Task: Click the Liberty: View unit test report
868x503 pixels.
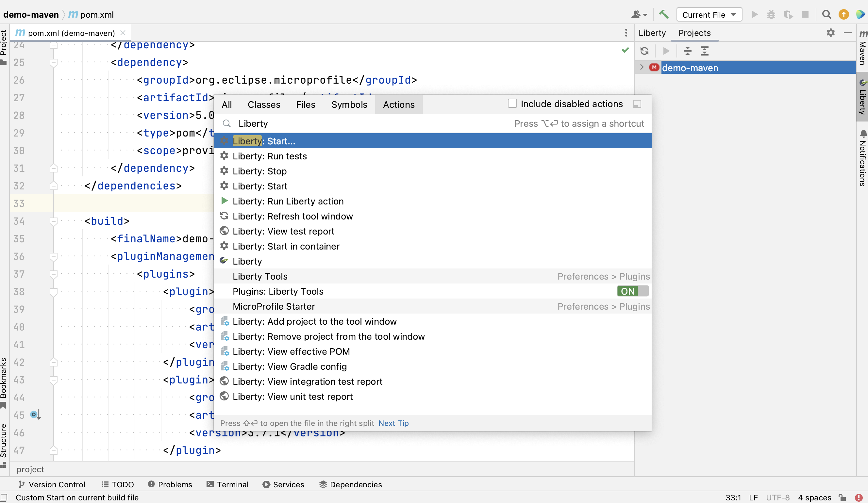Action: pos(292,397)
